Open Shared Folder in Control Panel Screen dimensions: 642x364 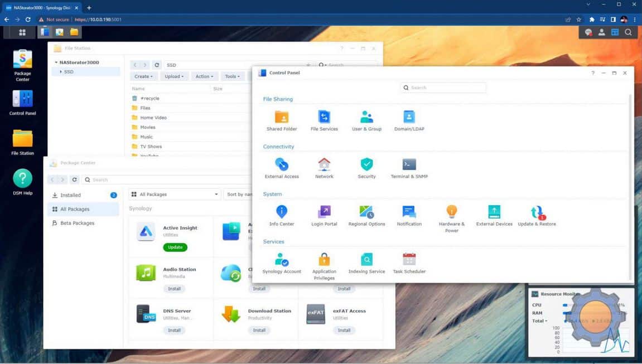[x=282, y=120]
